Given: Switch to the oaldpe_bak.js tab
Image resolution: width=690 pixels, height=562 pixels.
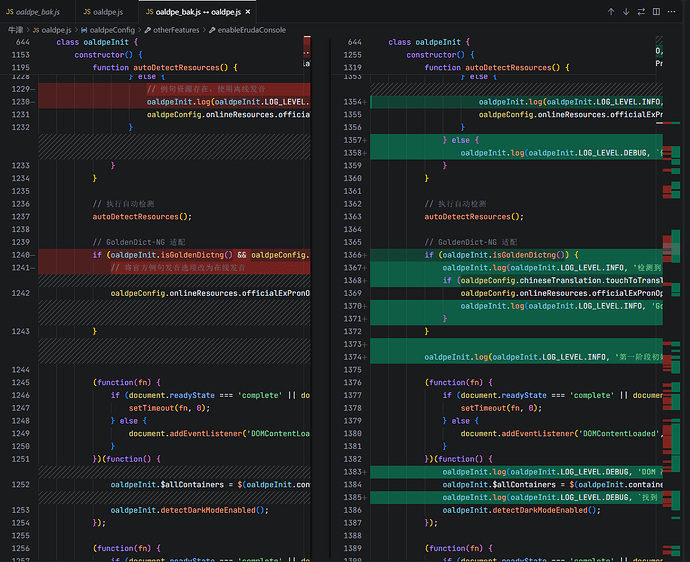Looking at the screenshot, I should point(38,12).
